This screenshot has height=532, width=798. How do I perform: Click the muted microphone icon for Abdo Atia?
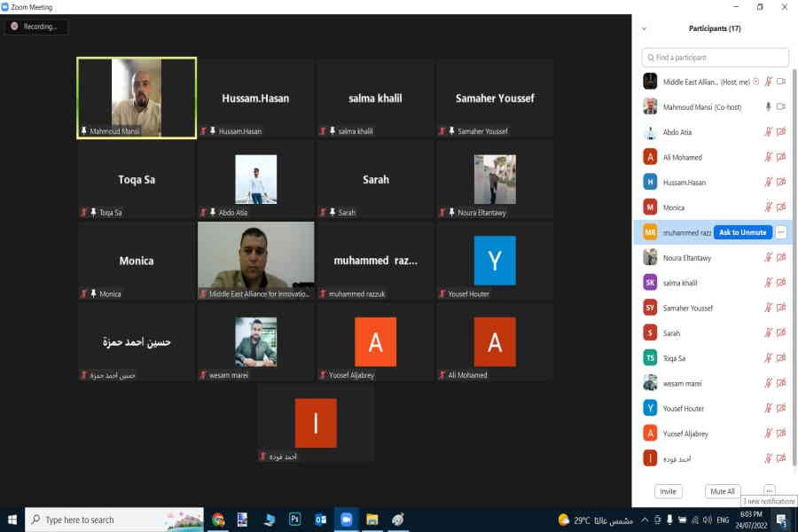[x=768, y=132]
